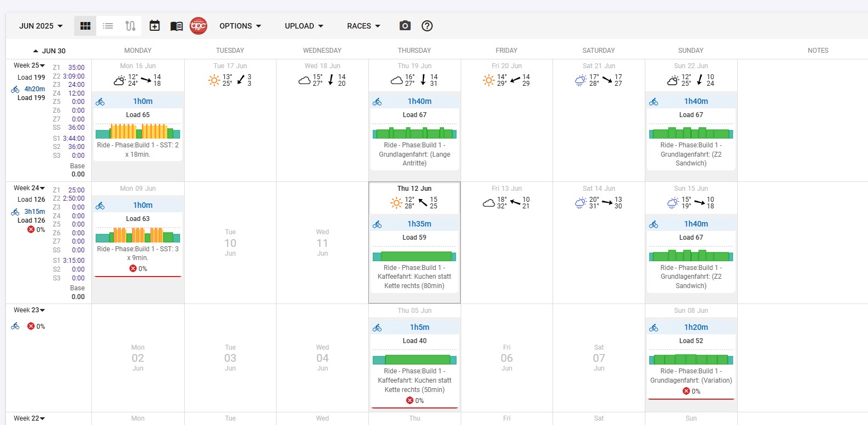Switch to list view

pyautogui.click(x=108, y=26)
